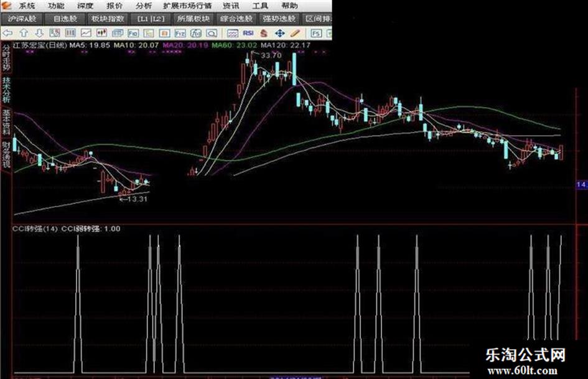Click the 综合选股 button
This screenshot has height=379, width=588.
pos(236,19)
